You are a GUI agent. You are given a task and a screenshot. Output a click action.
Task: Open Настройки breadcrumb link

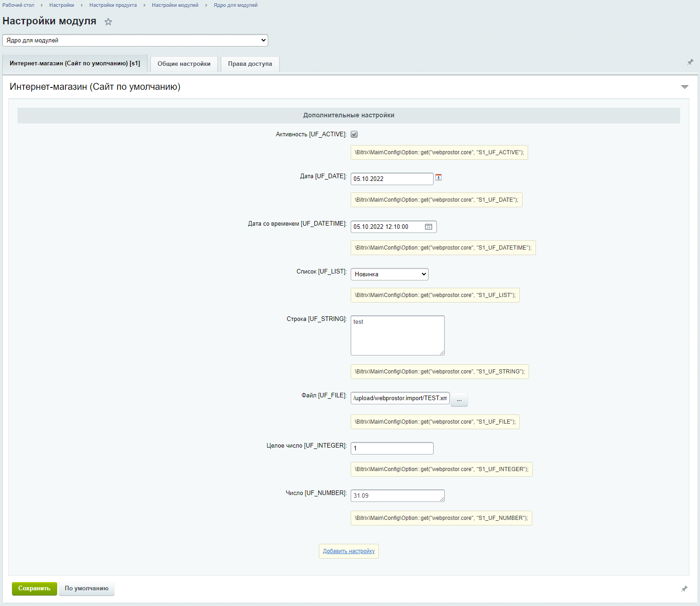62,5
